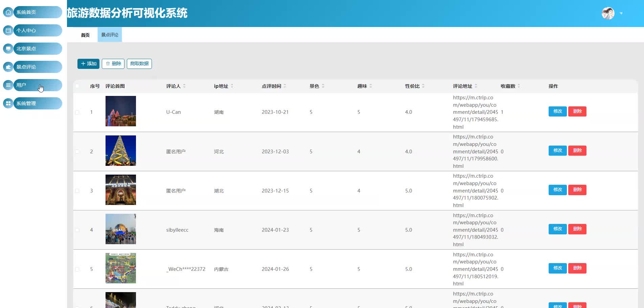Click 删除 for row 3 湖北
The height and width of the screenshot is (308, 644).
pyautogui.click(x=577, y=190)
